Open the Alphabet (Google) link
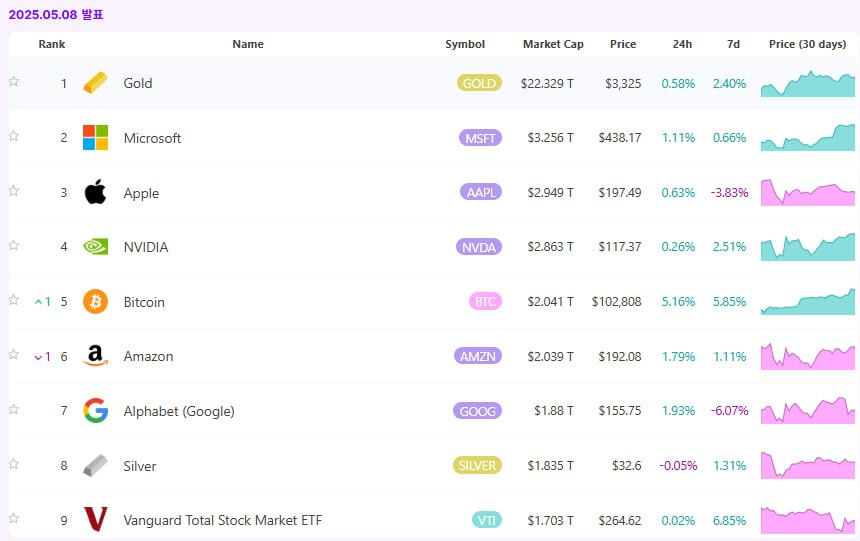This screenshot has height=541, width=860. pyautogui.click(x=179, y=411)
